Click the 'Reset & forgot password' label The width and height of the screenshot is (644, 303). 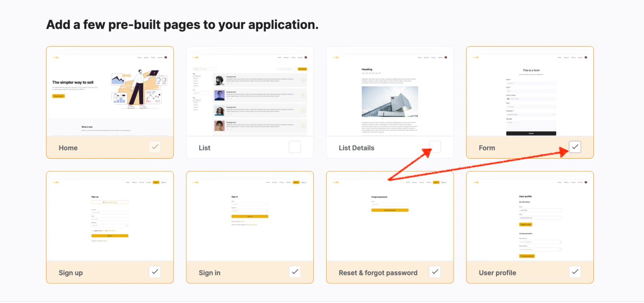(x=378, y=273)
